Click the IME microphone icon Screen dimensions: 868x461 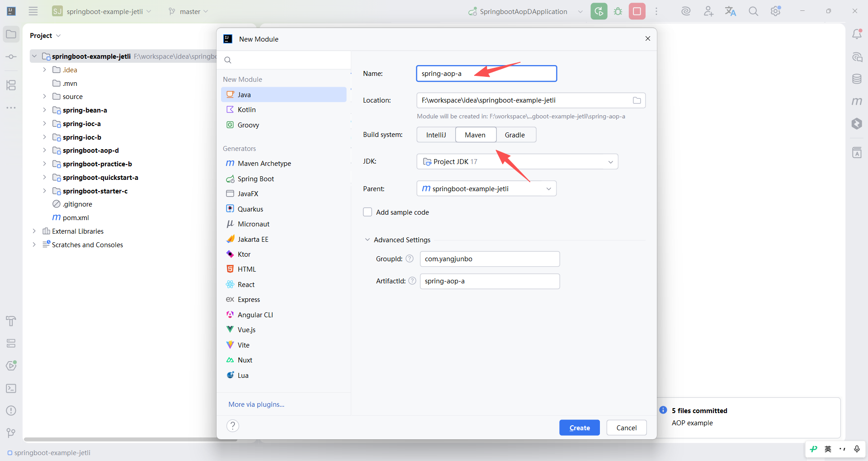(857, 449)
